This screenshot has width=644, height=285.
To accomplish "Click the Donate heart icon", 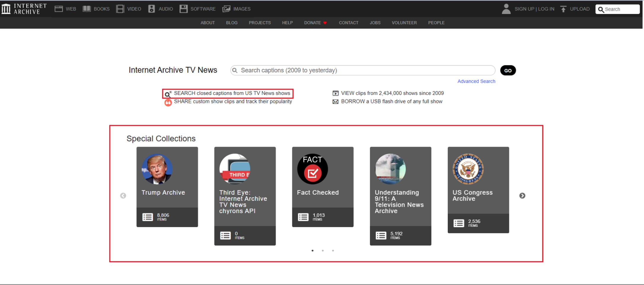I will click(x=325, y=23).
